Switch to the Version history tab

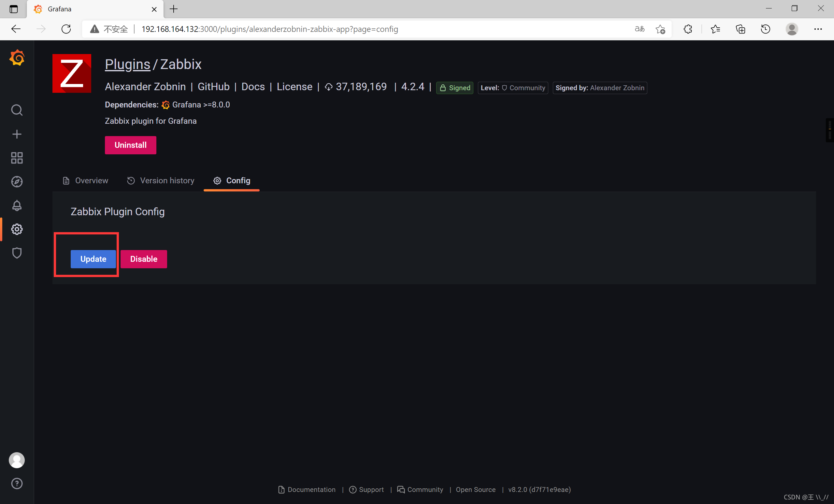[161, 181]
